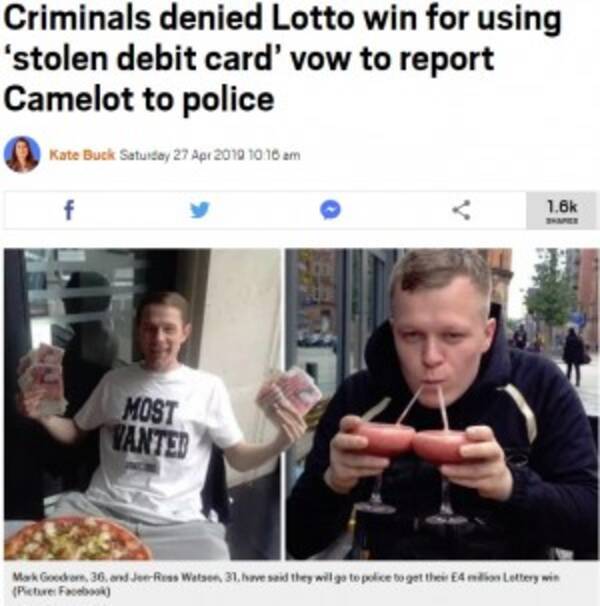Share the article via Twitter bird icon
Viewport: 600px width, 606px height.
[x=200, y=210]
